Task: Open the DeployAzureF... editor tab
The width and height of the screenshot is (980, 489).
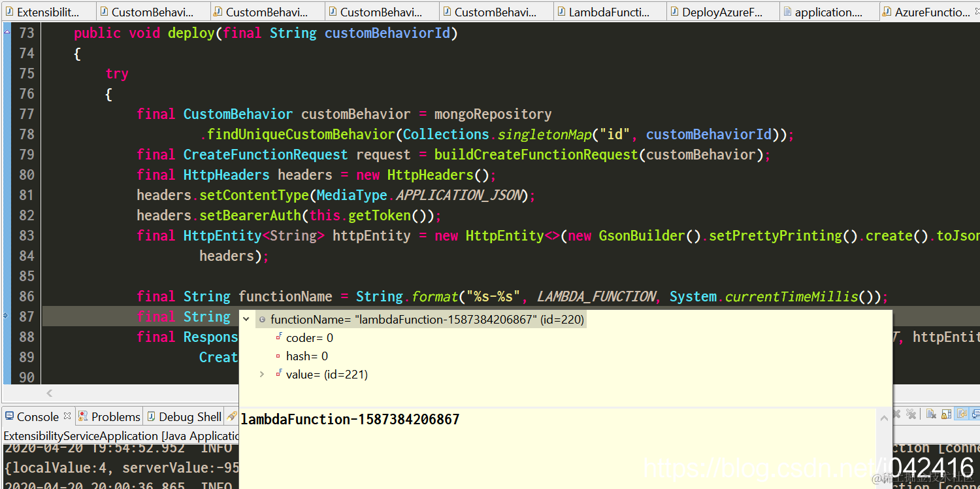Action: 723,12
